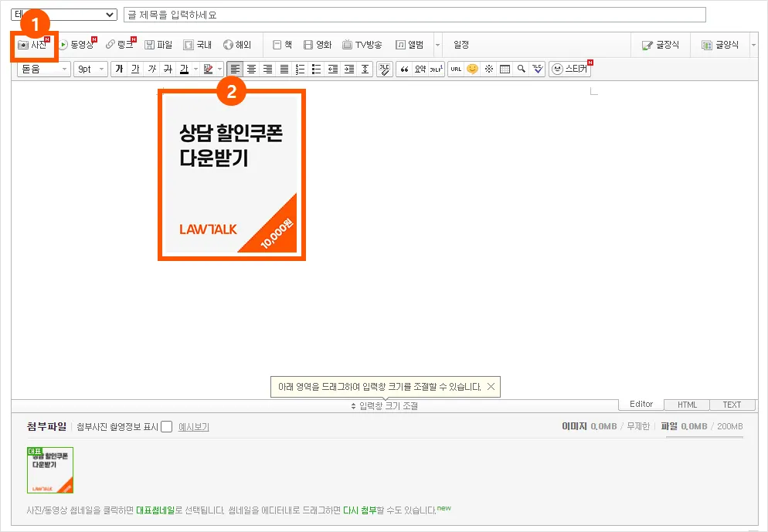Open the 예시보기 example link

click(193, 427)
